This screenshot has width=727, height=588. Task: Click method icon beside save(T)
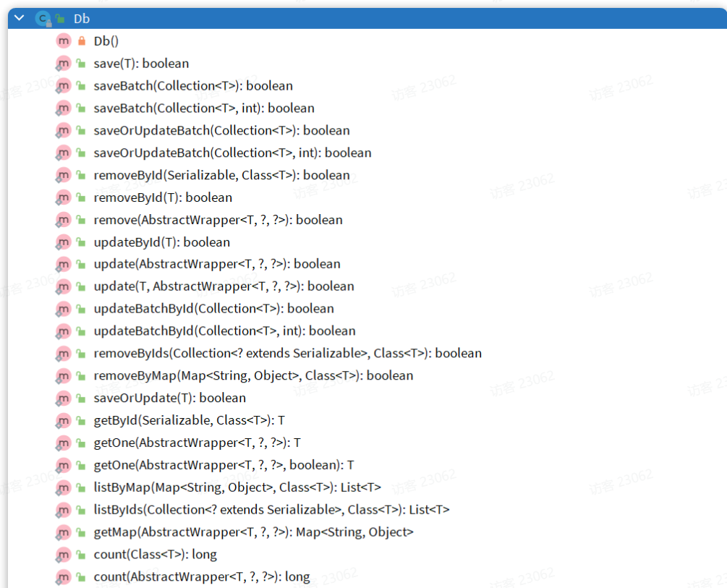64,64
